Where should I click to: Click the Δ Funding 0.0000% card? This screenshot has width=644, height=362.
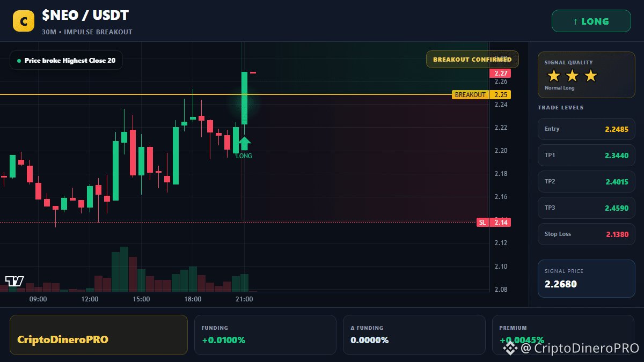click(414, 335)
